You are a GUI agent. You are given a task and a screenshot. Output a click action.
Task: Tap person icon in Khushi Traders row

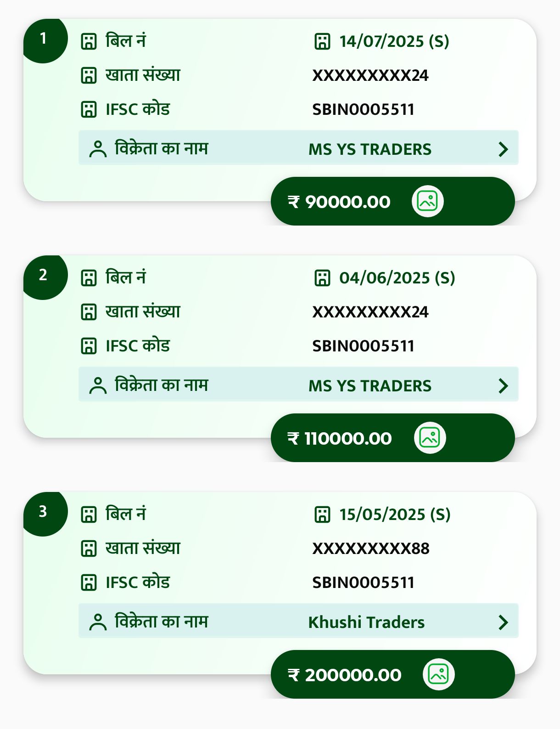(98, 622)
